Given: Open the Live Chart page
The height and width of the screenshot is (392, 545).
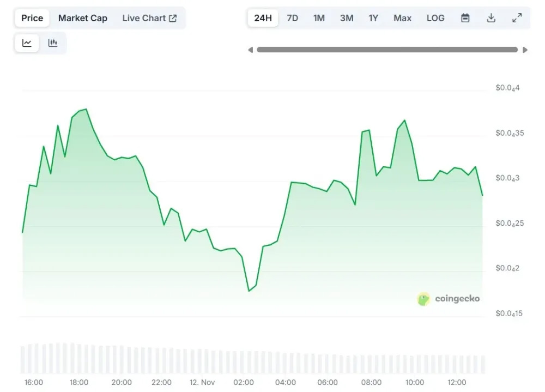Looking at the screenshot, I should coord(144,17).
